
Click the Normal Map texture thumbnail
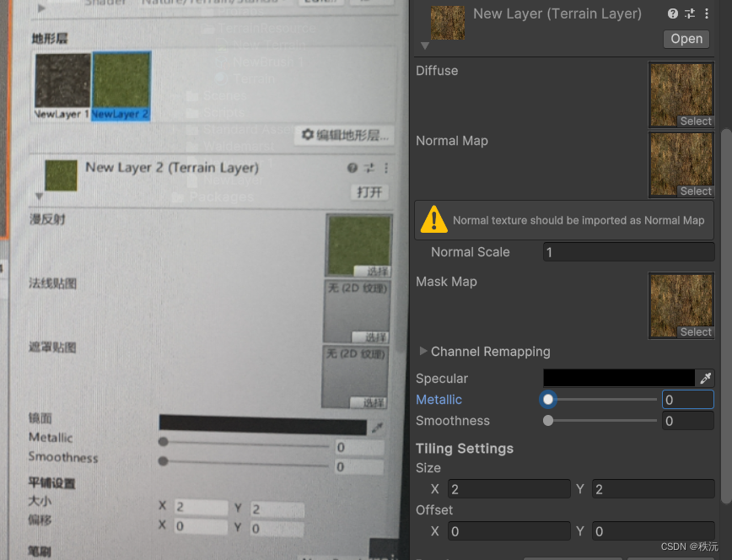point(681,164)
